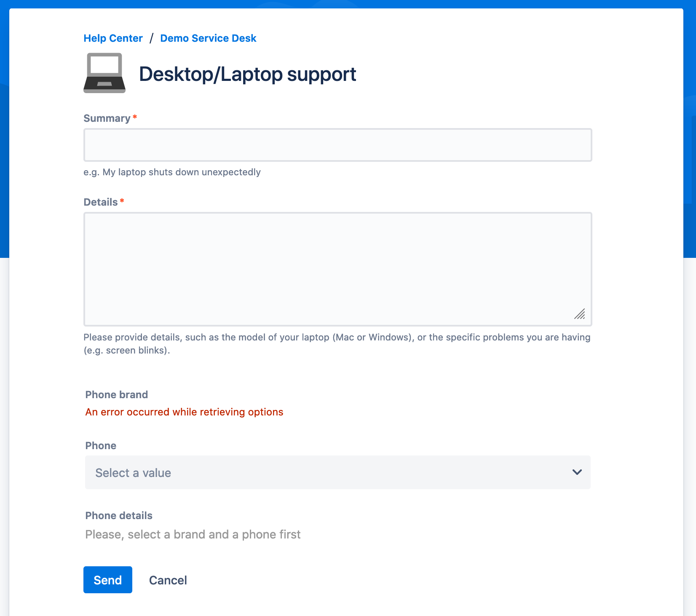The height and width of the screenshot is (616, 696).
Task: Click the Phone details label
Action: pyautogui.click(x=119, y=516)
